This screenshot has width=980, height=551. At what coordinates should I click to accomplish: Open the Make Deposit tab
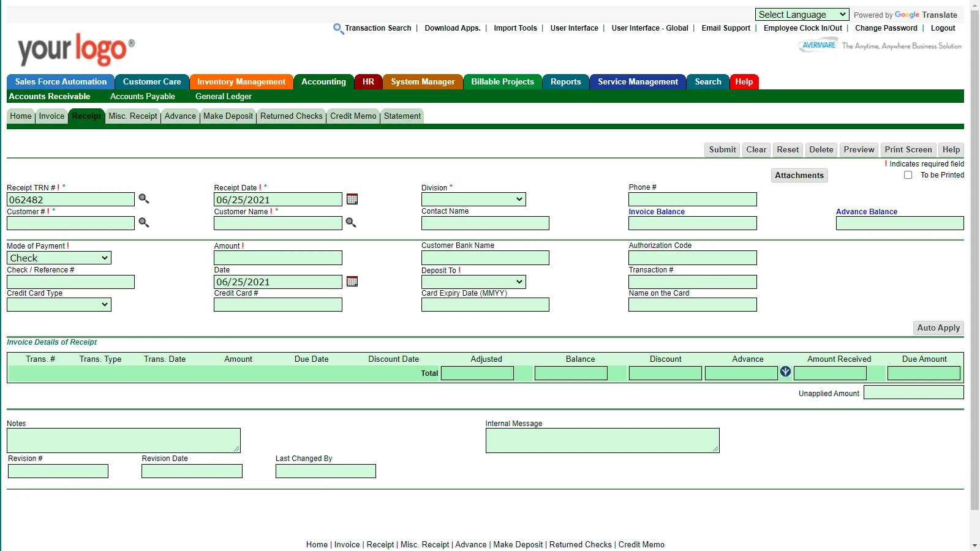pyautogui.click(x=228, y=116)
